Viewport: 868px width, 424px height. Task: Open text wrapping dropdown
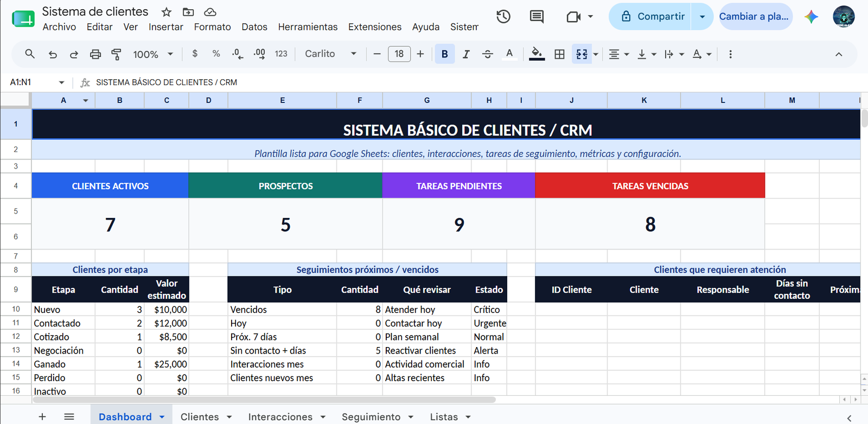(x=674, y=54)
